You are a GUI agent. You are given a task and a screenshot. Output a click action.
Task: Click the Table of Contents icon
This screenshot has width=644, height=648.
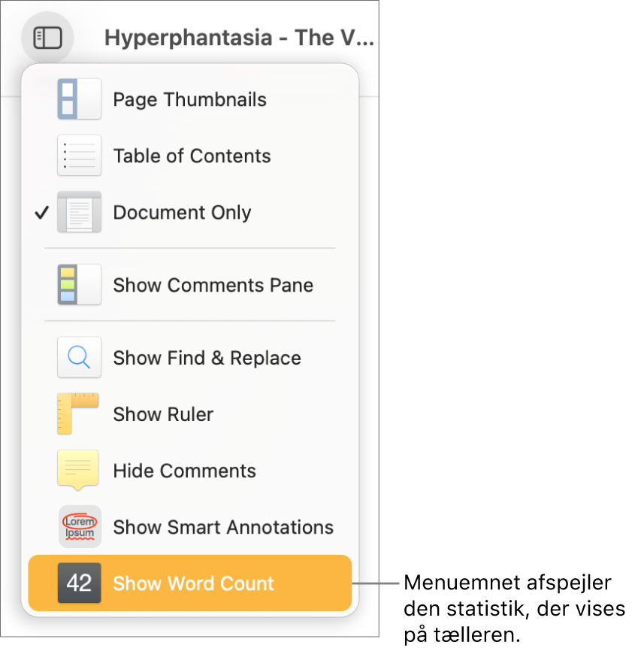pos(79,156)
